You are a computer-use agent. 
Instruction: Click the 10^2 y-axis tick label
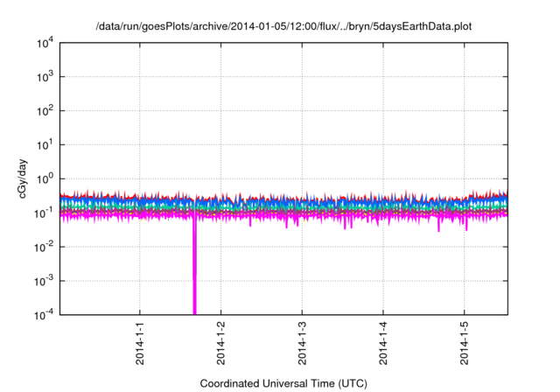pyautogui.click(x=45, y=111)
